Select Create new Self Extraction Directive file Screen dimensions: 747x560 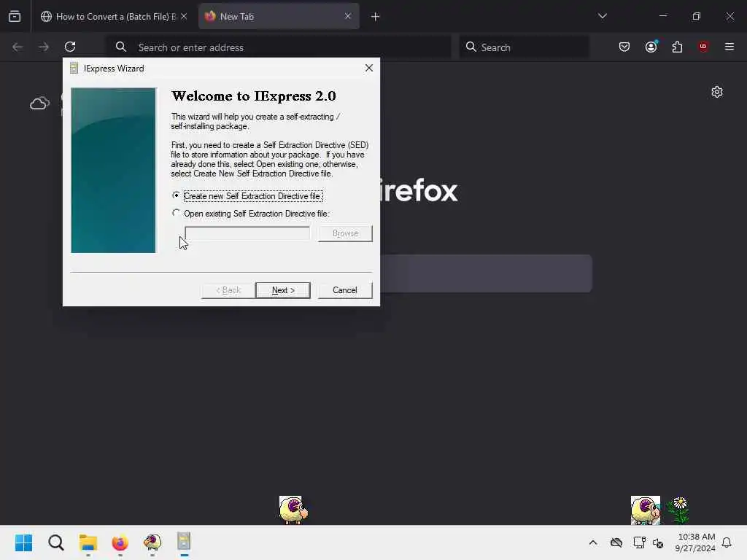click(247, 195)
